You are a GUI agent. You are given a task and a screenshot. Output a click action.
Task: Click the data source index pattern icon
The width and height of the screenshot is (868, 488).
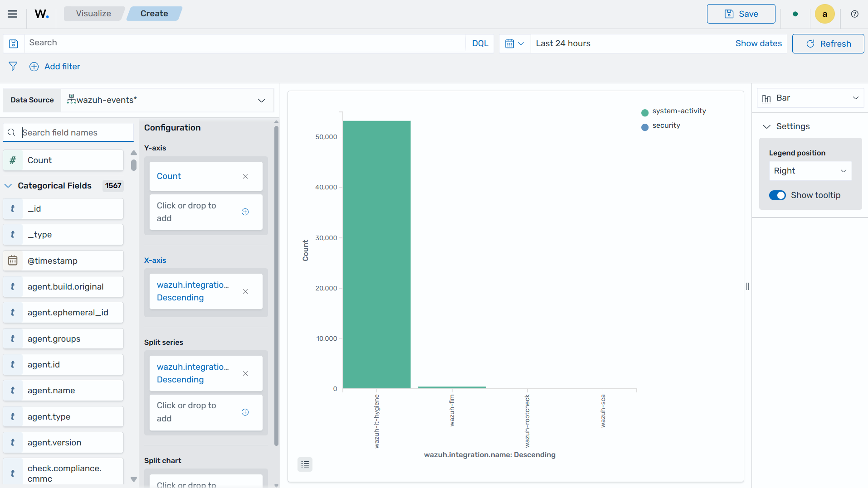[x=71, y=98]
